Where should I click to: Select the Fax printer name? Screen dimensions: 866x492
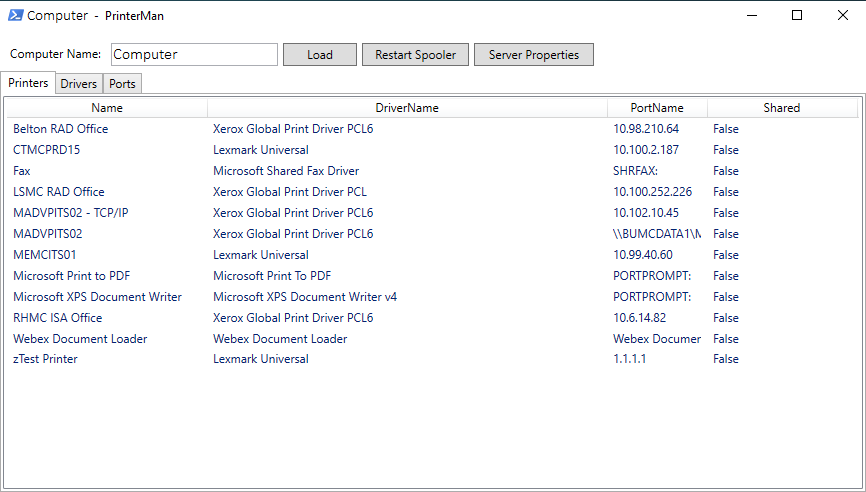pos(22,171)
